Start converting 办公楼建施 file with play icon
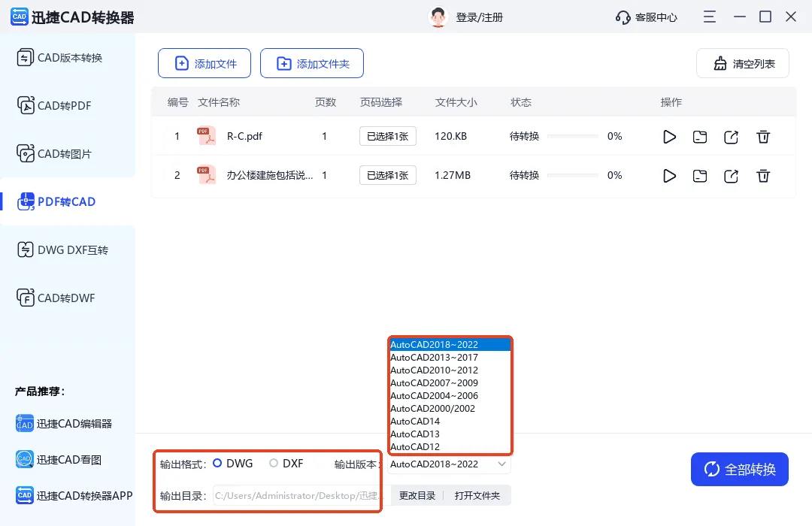Image resolution: width=812 pixels, height=526 pixels. point(669,176)
